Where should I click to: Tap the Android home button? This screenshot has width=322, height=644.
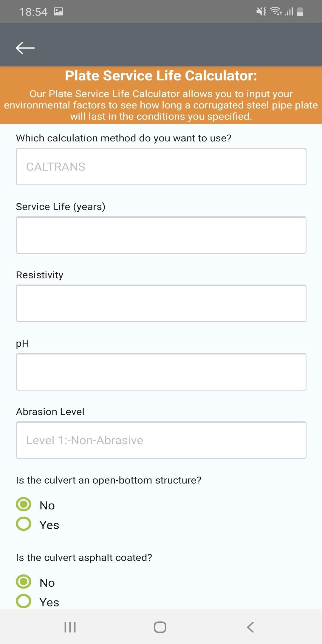coord(160,627)
